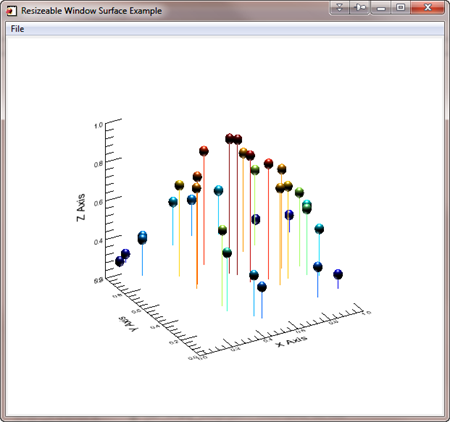Click the 0.4 tick label on the Z axis
450x422 pixels.
tap(98, 241)
